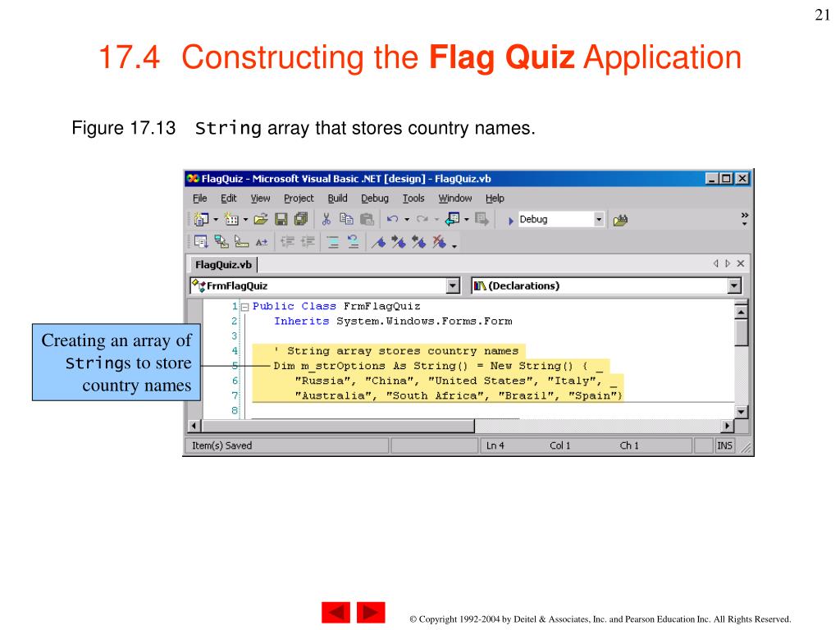
Task: Click the Display Word Completion icon
Action: (262, 243)
